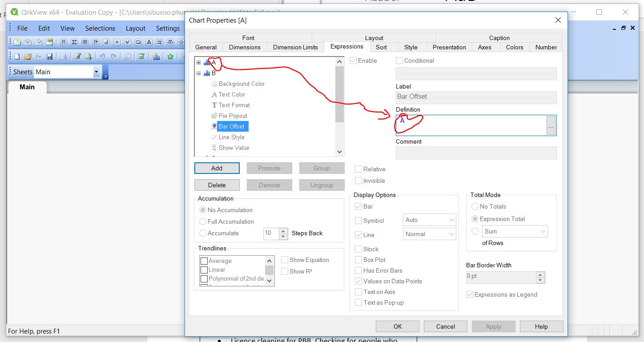
Task: Tick the Conditional checkbox
Action: coord(399,60)
